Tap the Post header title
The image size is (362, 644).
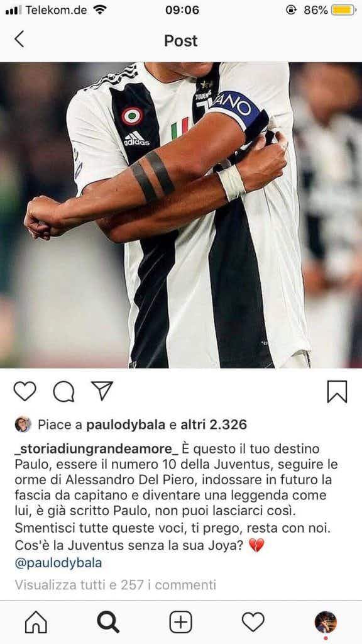(181, 41)
